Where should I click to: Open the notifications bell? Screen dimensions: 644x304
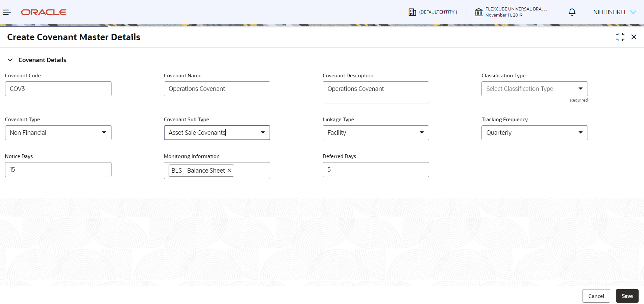click(x=572, y=12)
